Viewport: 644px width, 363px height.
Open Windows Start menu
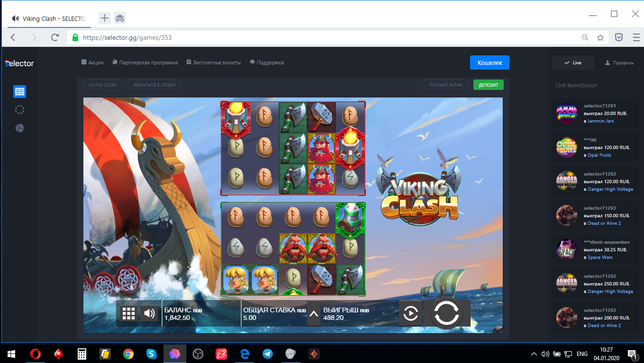[11, 354]
